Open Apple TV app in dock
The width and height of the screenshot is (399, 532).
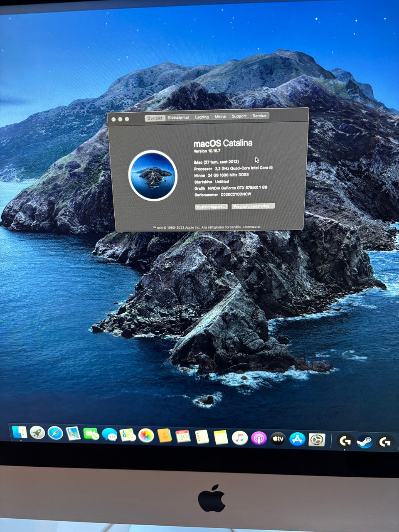(x=278, y=438)
